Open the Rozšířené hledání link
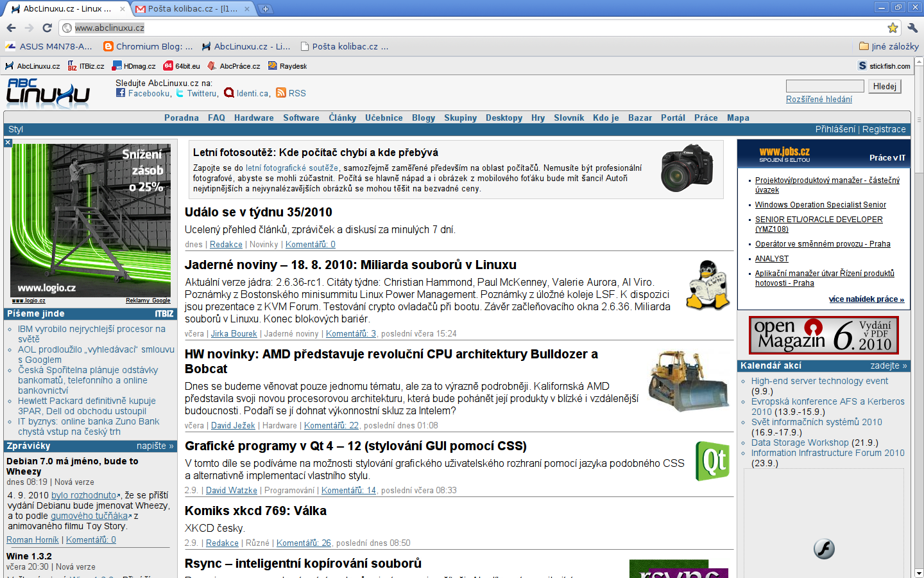The width and height of the screenshot is (924, 578). 819,100
